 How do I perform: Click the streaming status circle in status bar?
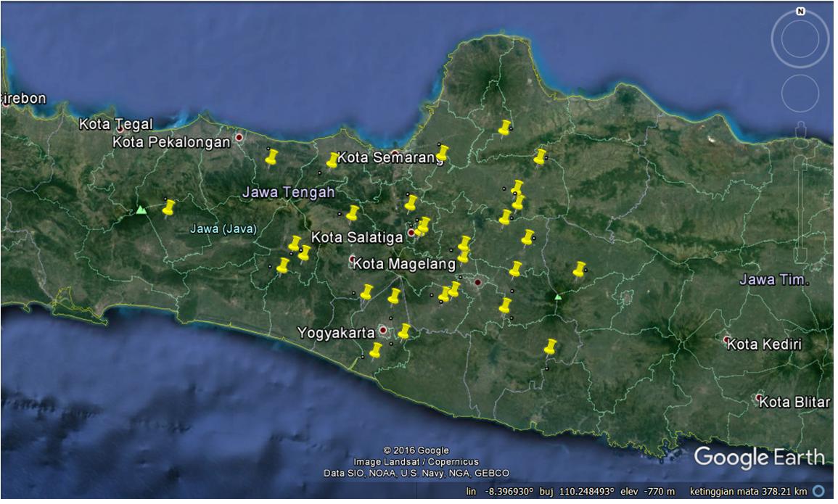pos(818,491)
